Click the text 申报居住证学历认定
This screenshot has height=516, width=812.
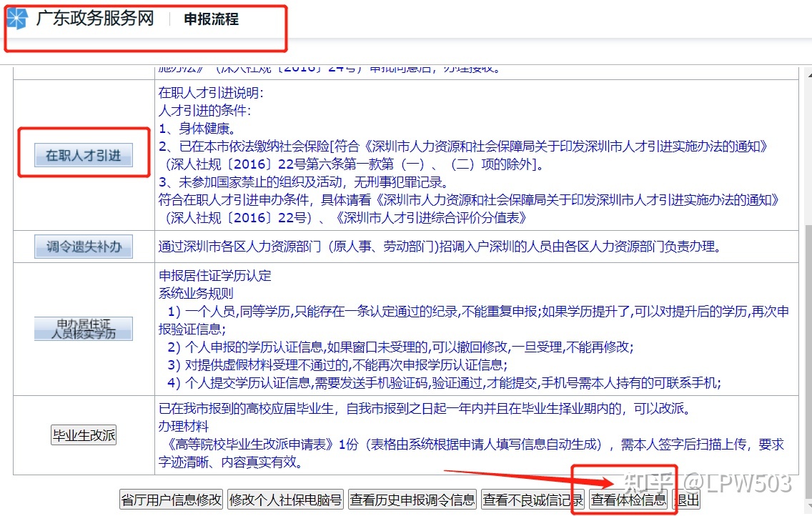[x=215, y=275]
